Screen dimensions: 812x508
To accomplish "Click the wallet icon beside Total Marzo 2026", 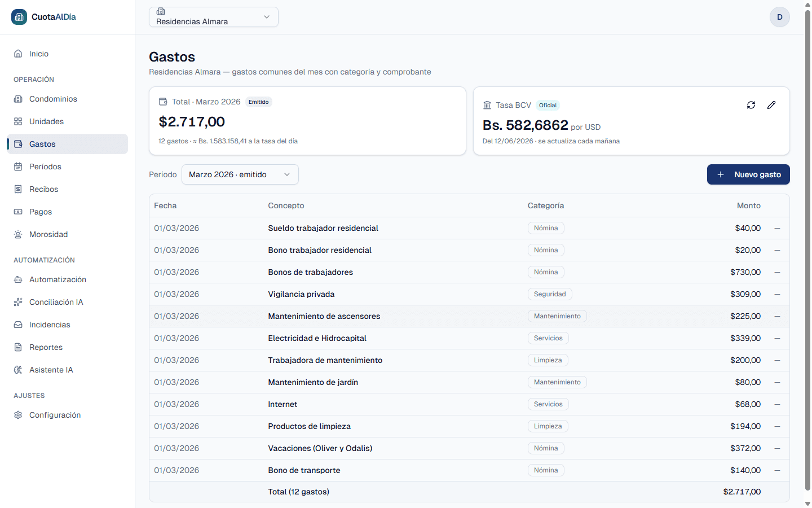I will pyautogui.click(x=163, y=102).
